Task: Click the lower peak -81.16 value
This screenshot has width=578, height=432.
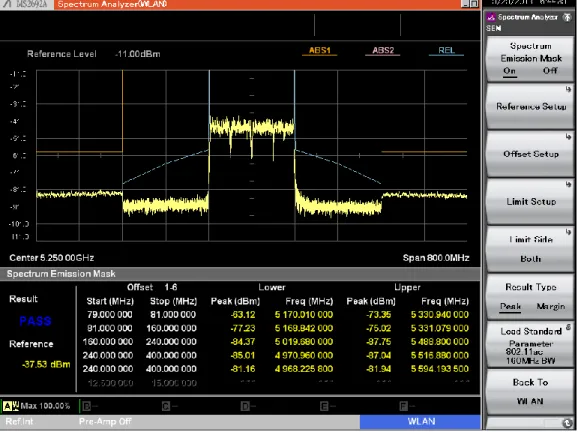Action: pos(243,369)
